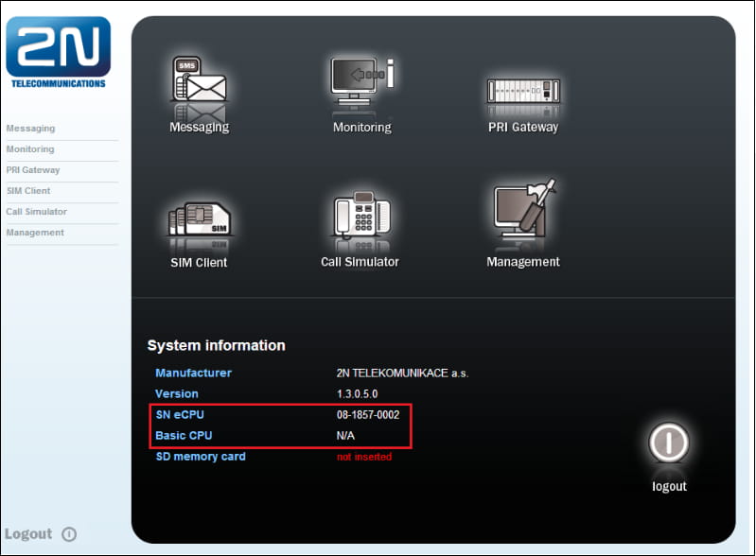Viewport: 756px width, 556px height.
Task: Select Call Simulator in the left sidebar
Action: pos(37,212)
